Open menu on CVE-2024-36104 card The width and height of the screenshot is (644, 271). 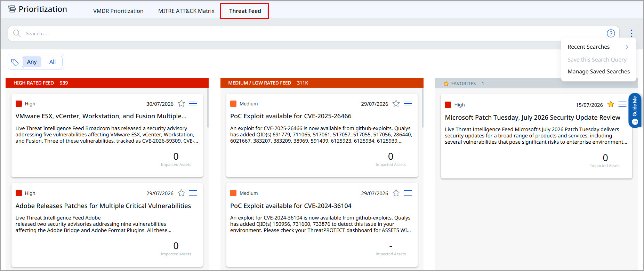click(x=408, y=193)
